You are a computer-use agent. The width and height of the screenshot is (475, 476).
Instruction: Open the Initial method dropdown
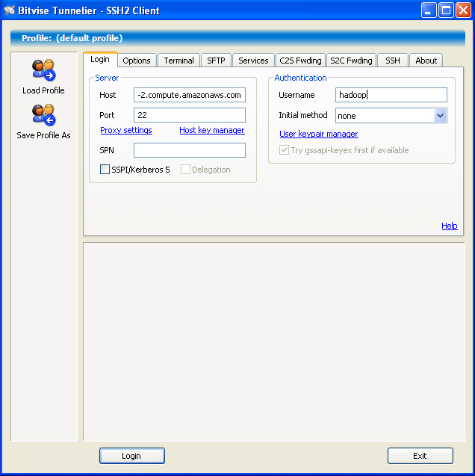tap(440, 116)
